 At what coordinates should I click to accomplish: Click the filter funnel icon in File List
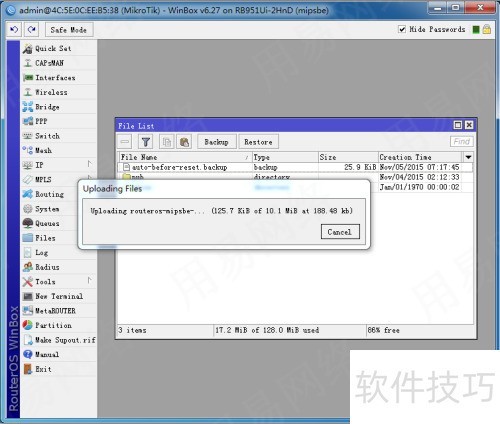146,142
